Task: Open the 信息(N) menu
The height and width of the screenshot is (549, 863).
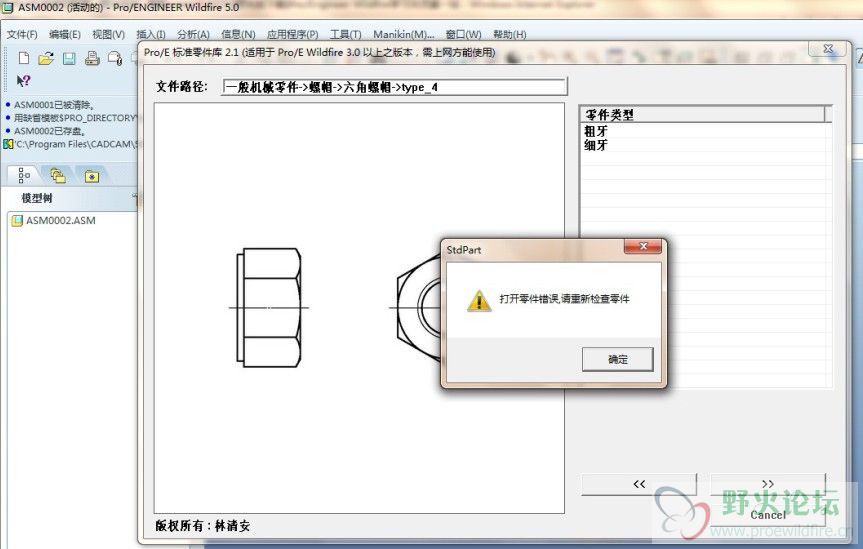Action: click(238, 35)
